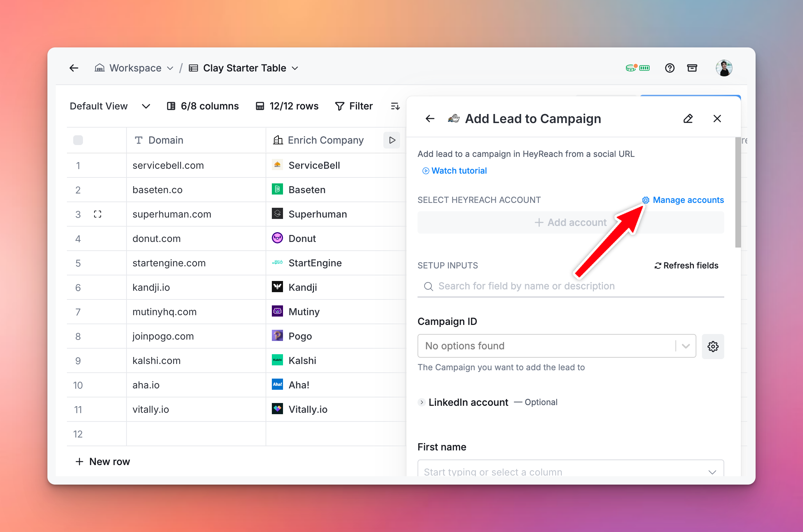Open the help question mark icon

670,68
